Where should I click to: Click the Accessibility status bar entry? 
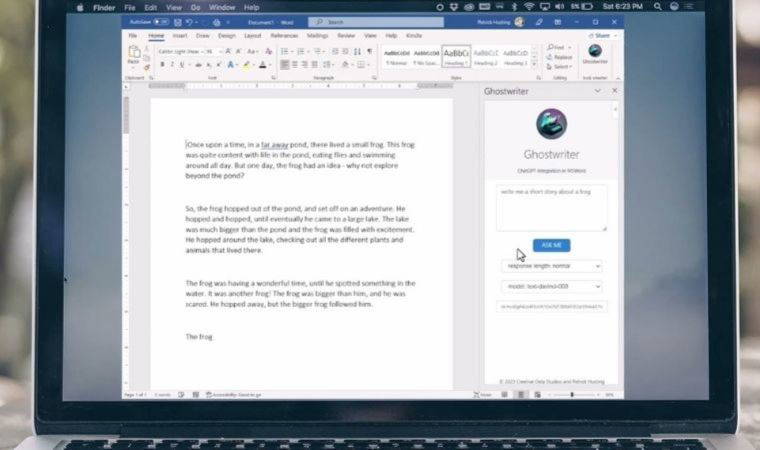(x=234, y=395)
